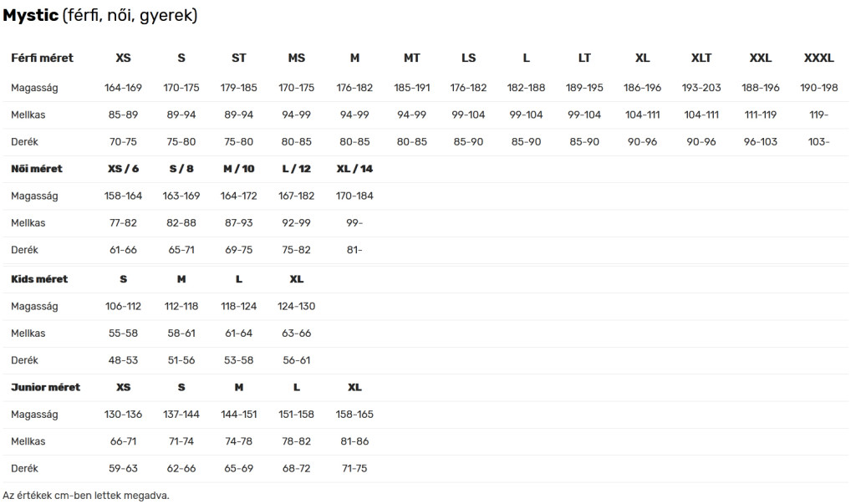The image size is (856, 504).
Task: Click the XL / 14 women's size header
Action: pyautogui.click(x=354, y=169)
